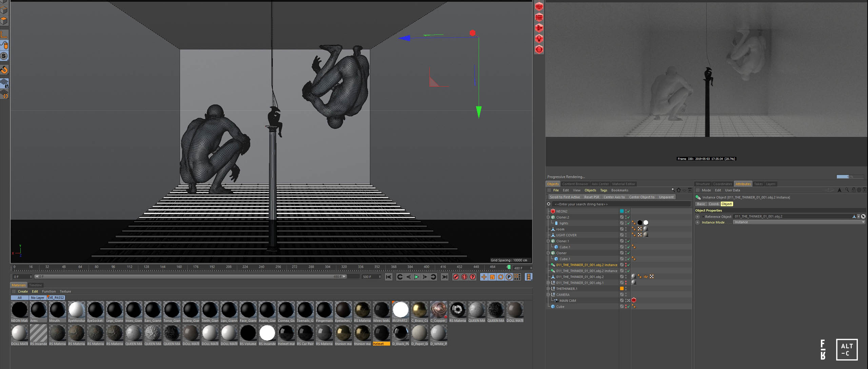Go to next keyframe
Viewport: 868px width, 369px height.
pyautogui.click(x=433, y=277)
